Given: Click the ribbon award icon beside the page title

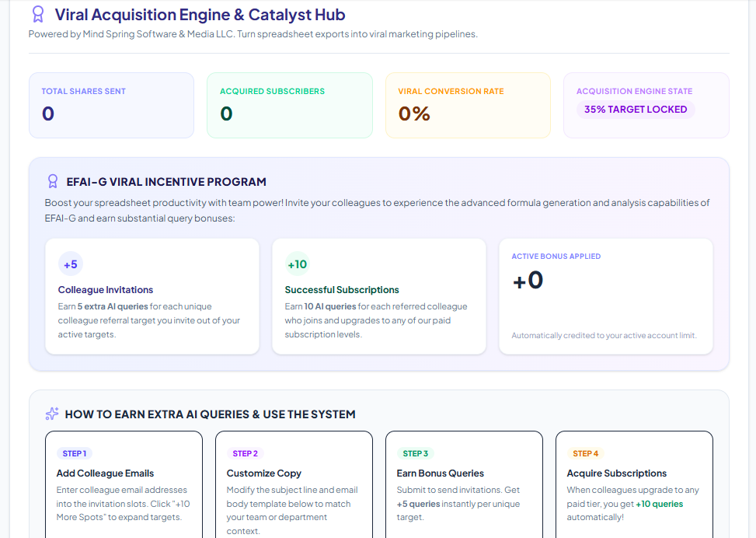Looking at the screenshot, I should [38, 15].
